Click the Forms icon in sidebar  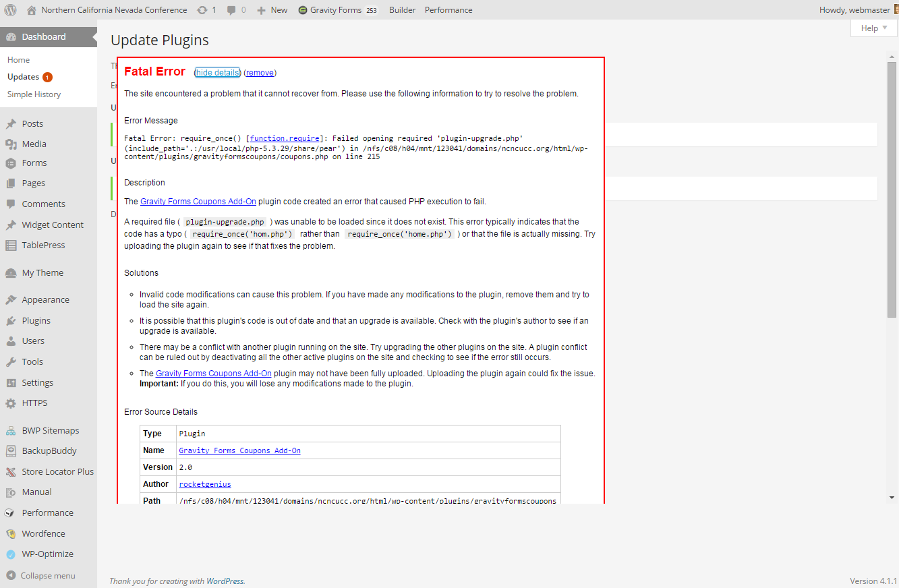11,163
